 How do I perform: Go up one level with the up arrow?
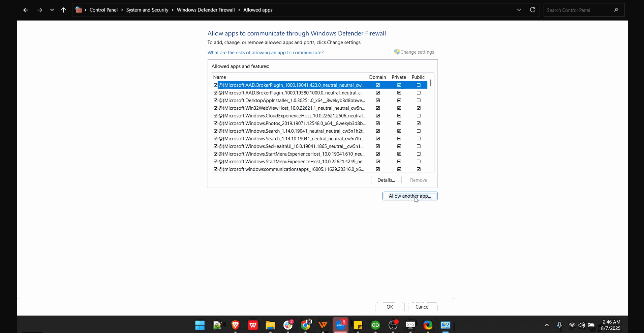click(63, 10)
